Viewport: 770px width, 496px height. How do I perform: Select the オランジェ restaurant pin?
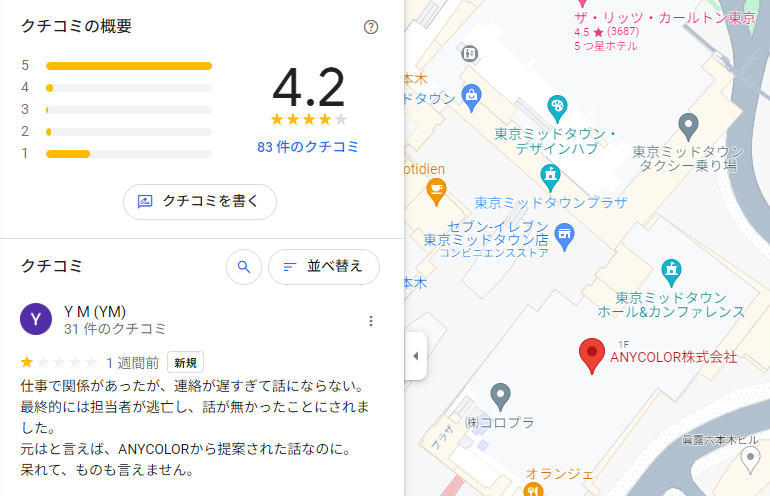[x=533, y=490]
